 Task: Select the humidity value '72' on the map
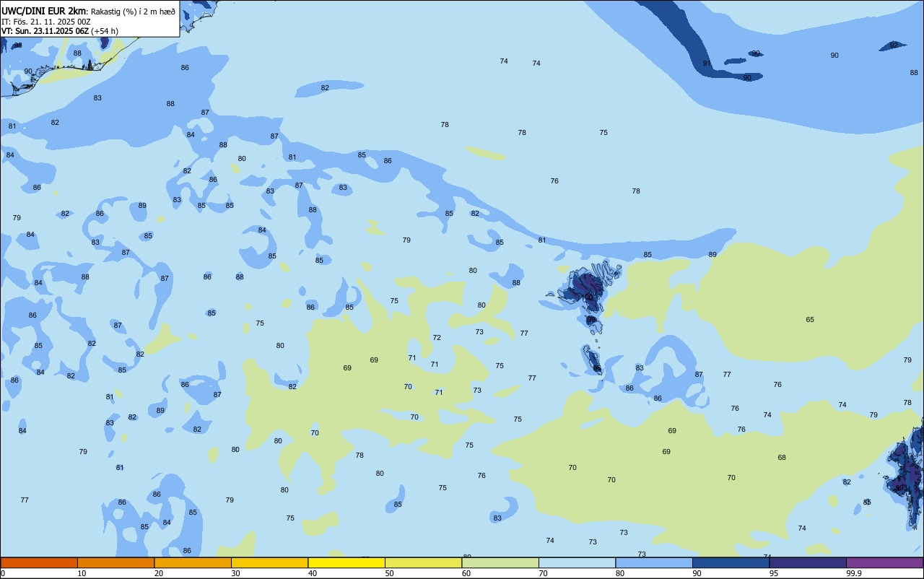click(x=437, y=337)
